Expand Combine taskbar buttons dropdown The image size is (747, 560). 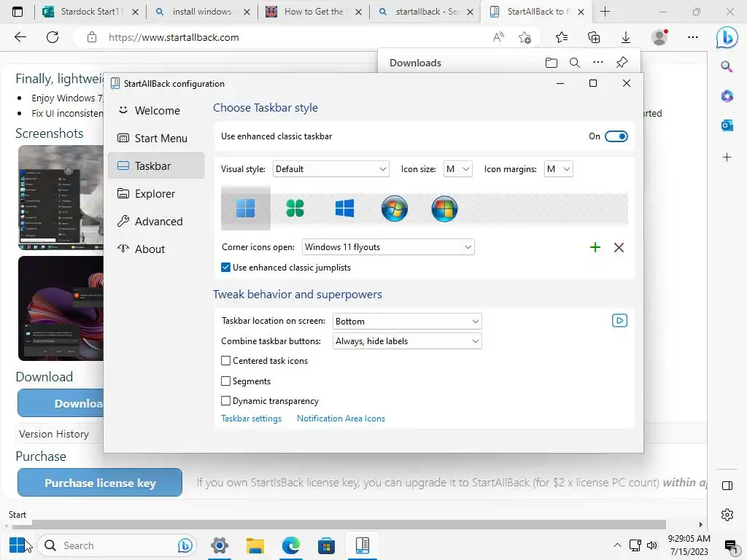pyautogui.click(x=407, y=341)
